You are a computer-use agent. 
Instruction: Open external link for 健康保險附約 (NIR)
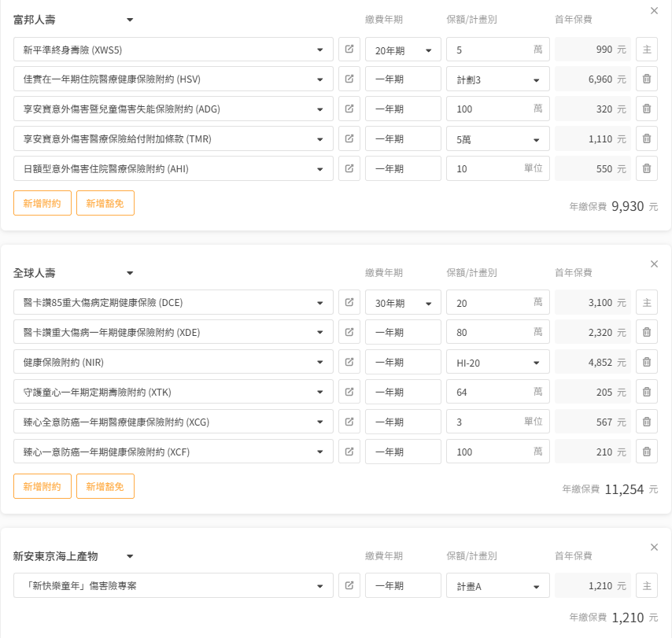click(x=349, y=363)
